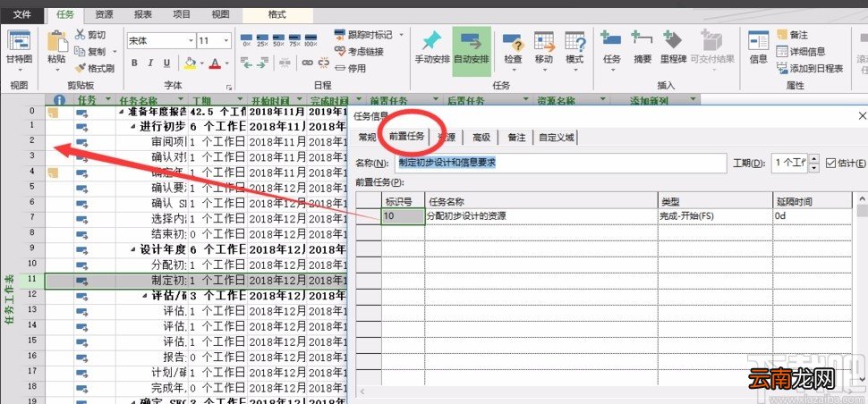Unlink tasks with the broken chain icon
Screen dimensions: 868x404
click(x=323, y=63)
